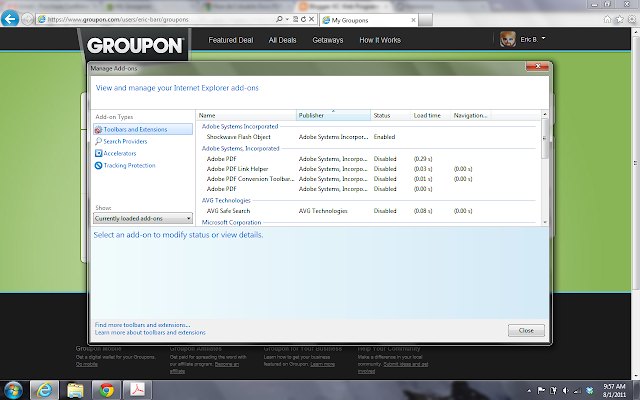Open Getaways in Groupon nav
Screen dimensions: 640x400
pyautogui.click(x=328, y=40)
